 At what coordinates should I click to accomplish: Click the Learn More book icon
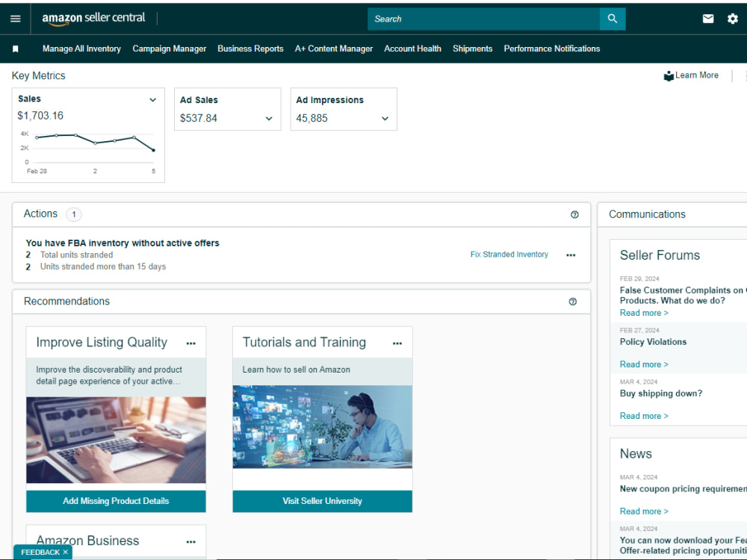pos(669,75)
